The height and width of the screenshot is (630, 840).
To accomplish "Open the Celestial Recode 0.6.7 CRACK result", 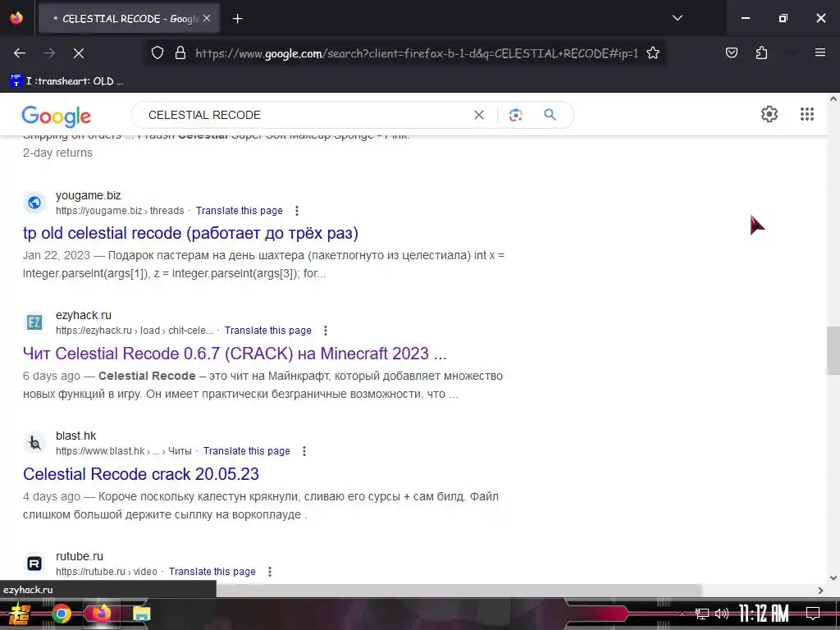I will tap(235, 354).
